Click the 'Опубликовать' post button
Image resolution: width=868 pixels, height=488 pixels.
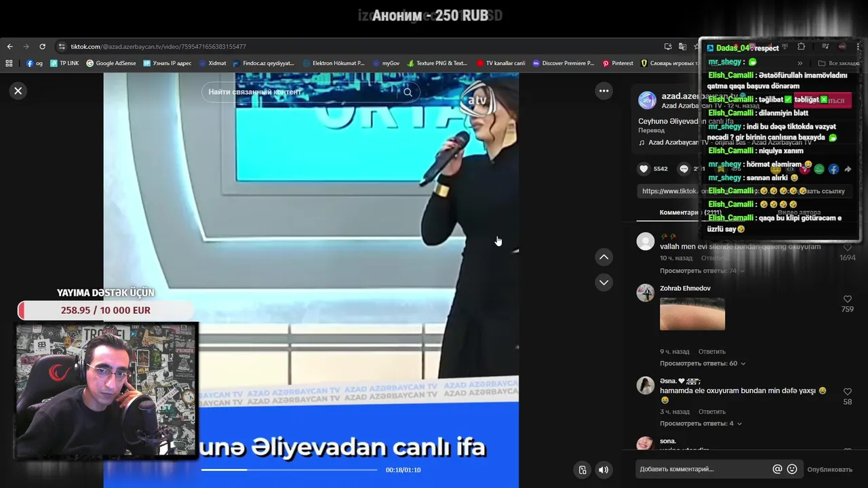click(x=829, y=469)
